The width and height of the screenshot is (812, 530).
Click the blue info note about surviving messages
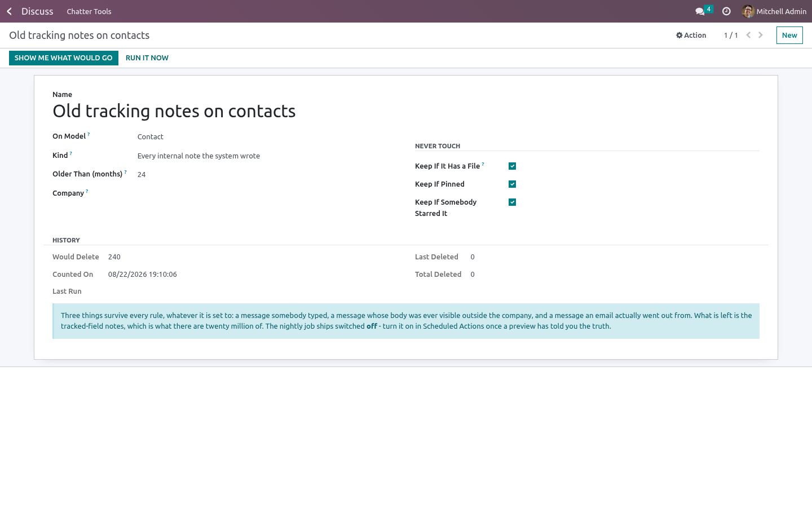[x=406, y=321]
